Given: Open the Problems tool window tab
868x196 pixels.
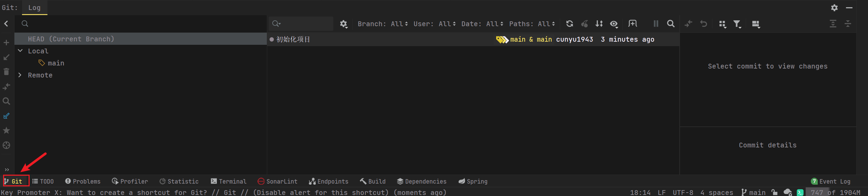Looking at the screenshot, I should tap(83, 181).
